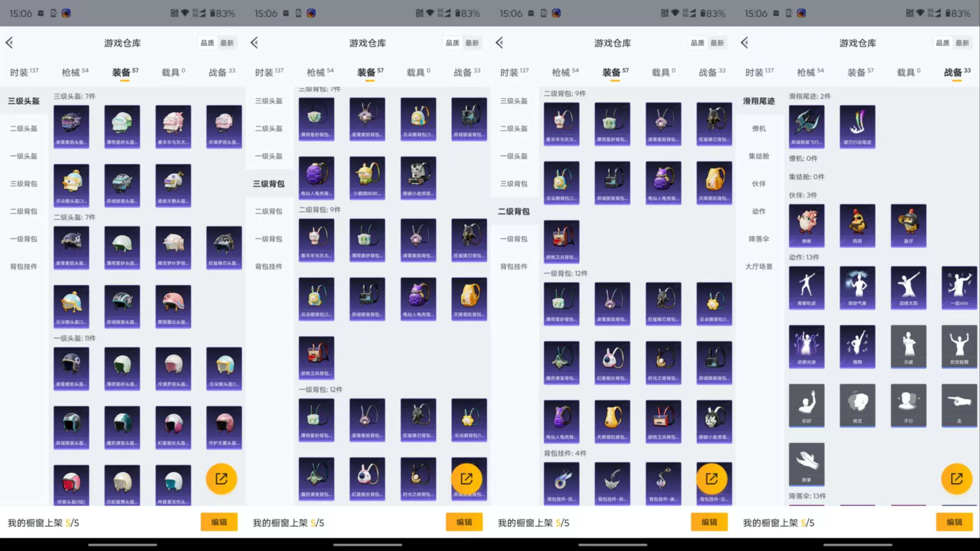Image resolution: width=980 pixels, height=551 pixels.
Task: Switch the 二级背包 category filter on
Action: (514, 212)
